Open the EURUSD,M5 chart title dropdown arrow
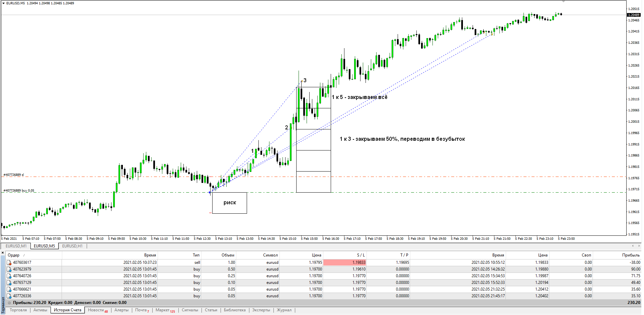 [x=3, y=3]
